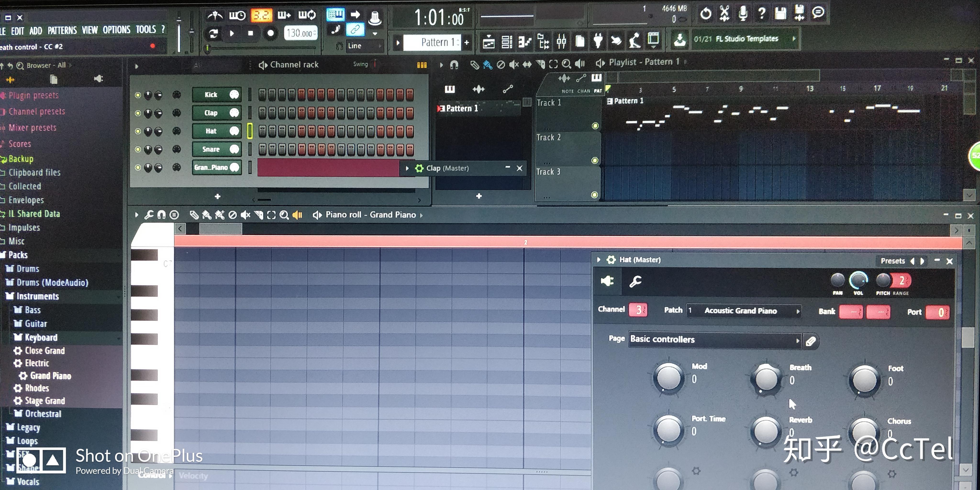Image resolution: width=980 pixels, height=490 pixels.
Task: Select Mute tool in Piano roll toolbar
Action: click(x=245, y=215)
